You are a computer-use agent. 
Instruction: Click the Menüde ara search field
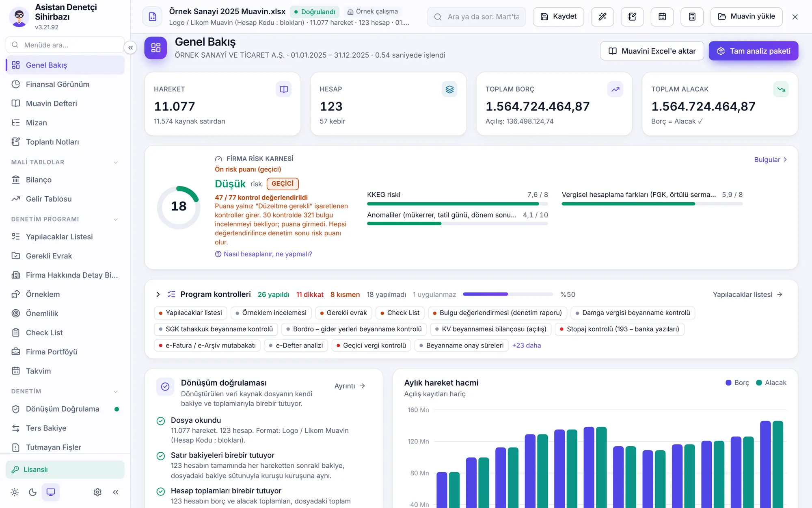point(65,45)
